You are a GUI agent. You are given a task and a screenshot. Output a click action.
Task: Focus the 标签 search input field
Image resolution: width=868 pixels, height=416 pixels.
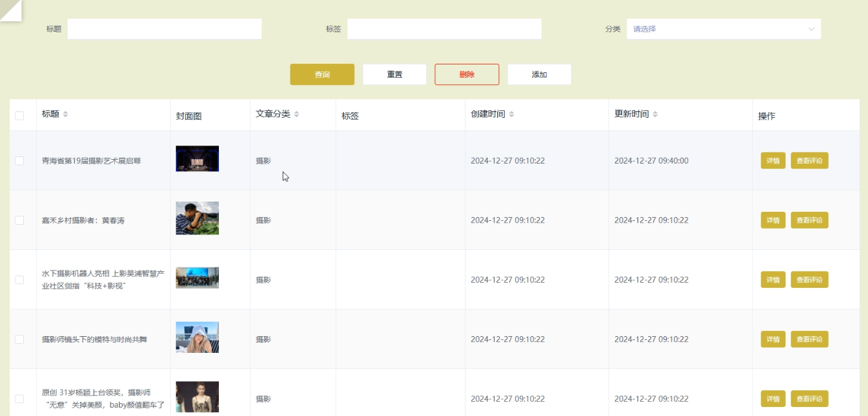point(444,29)
